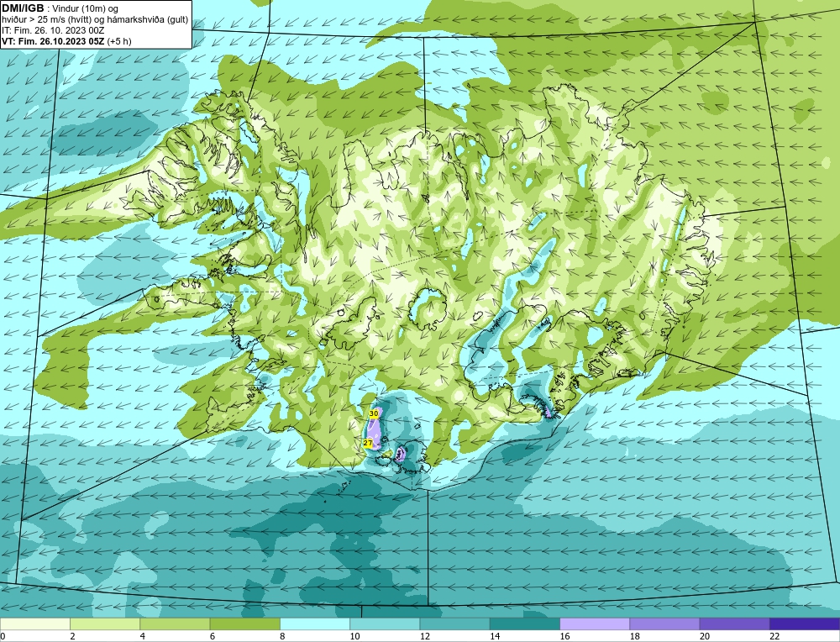Click the pale cyan 8–10 m/s legend swatch
This screenshot has width=840, height=642.
pos(315,624)
